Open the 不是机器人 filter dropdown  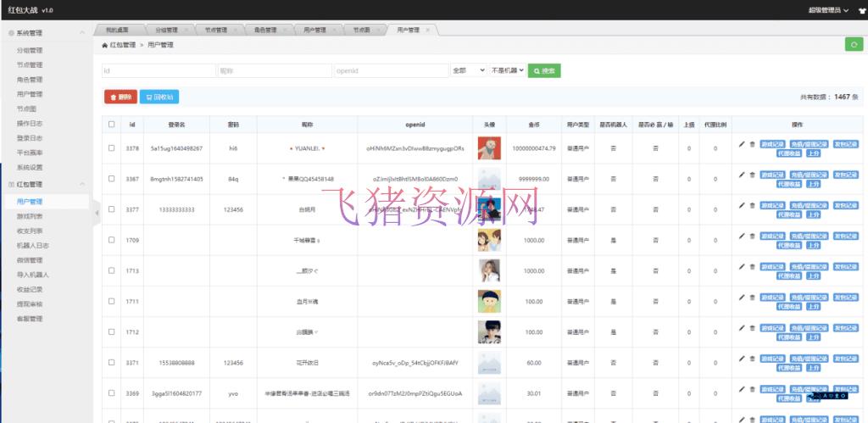[507, 70]
